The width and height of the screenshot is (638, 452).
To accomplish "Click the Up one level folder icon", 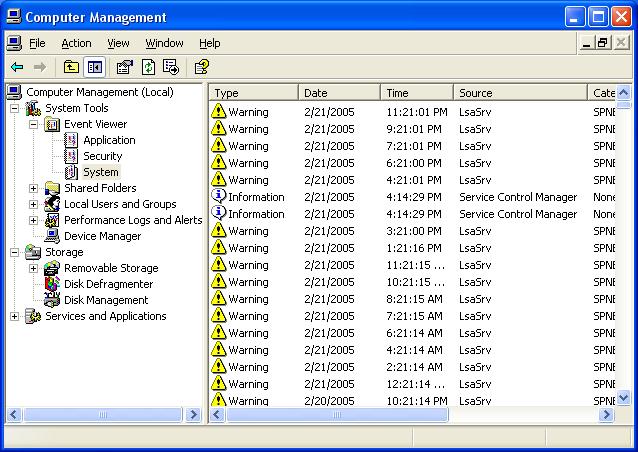I will click(x=71, y=67).
